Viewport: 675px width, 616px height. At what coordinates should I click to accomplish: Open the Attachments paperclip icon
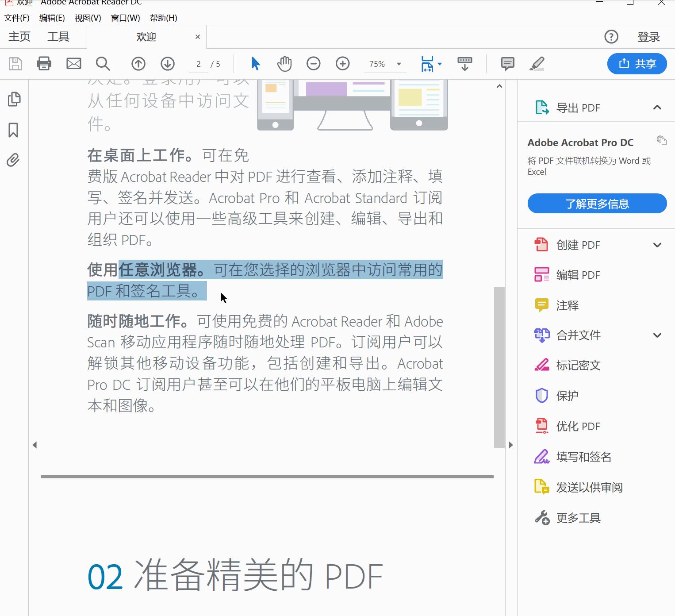pyautogui.click(x=13, y=160)
